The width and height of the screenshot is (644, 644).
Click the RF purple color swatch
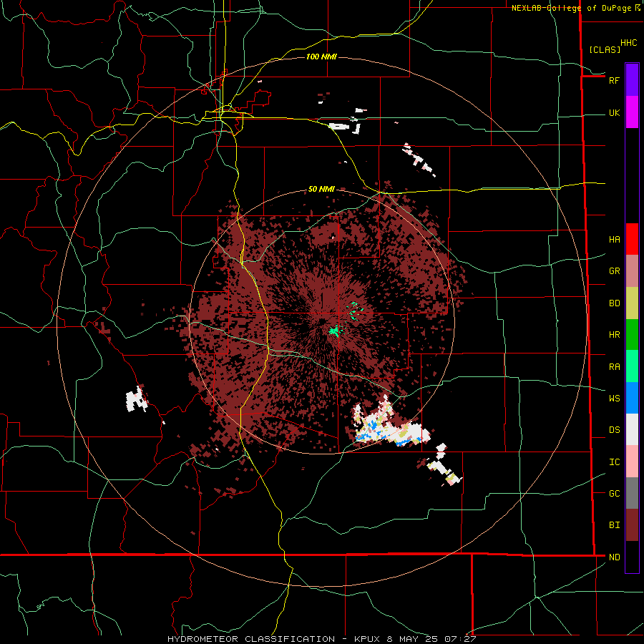tap(632, 80)
